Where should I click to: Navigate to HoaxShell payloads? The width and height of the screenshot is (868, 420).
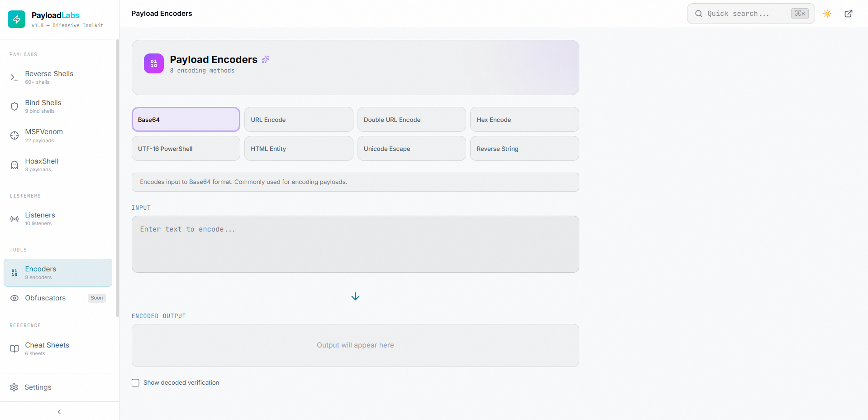(x=58, y=165)
